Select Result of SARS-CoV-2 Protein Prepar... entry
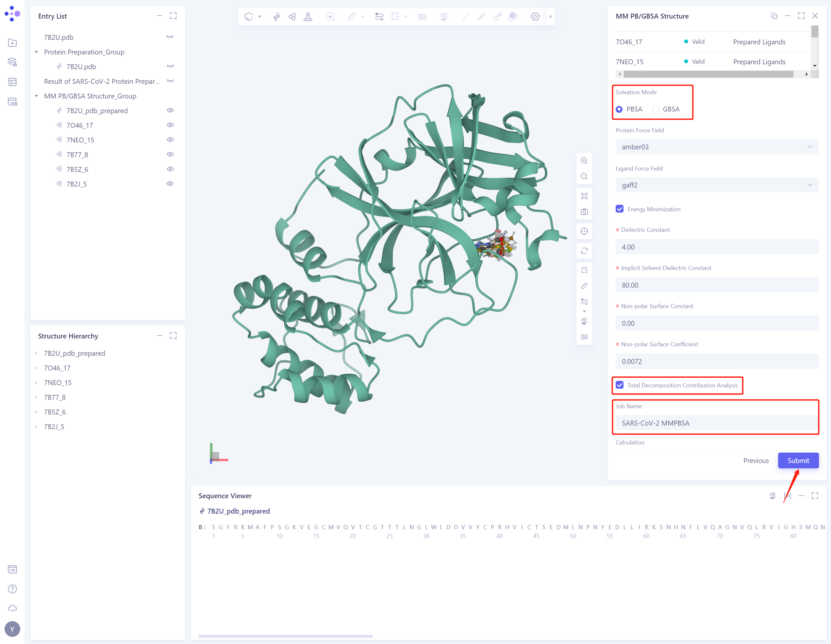This screenshot has width=831, height=644. pos(101,81)
